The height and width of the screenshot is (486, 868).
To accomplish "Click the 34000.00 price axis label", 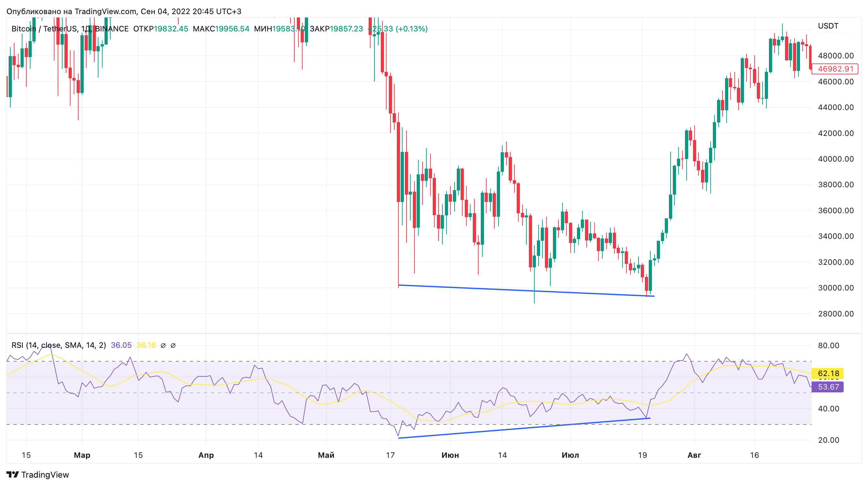I will click(836, 236).
